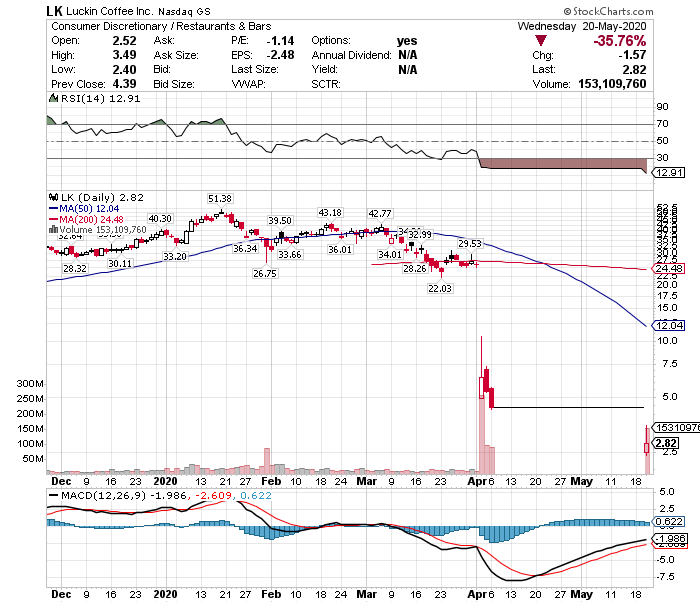Click the MACD(12,26,9) -1.986 legend text
This screenshot has height=603, width=700.
pyautogui.click(x=124, y=495)
